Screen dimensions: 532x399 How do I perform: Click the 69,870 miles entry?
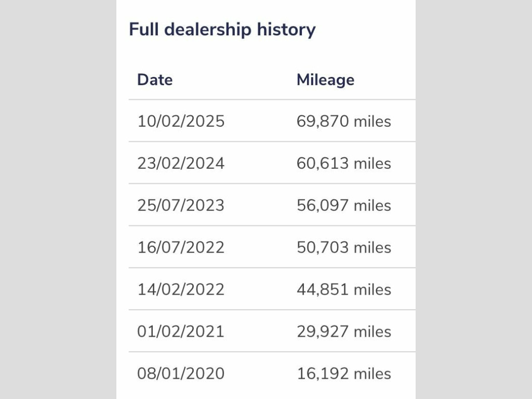[x=344, y=121]
